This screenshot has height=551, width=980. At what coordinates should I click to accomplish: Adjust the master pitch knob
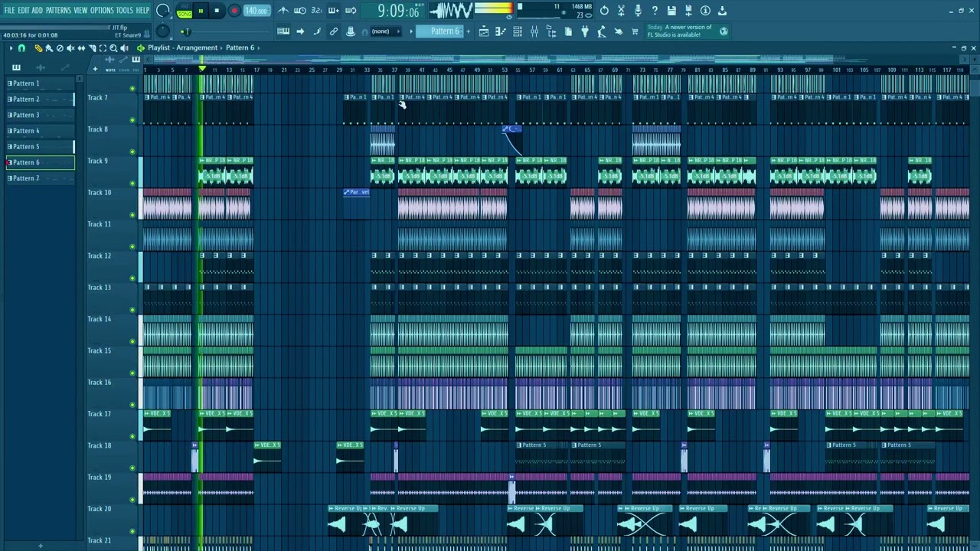click(162, 31)
